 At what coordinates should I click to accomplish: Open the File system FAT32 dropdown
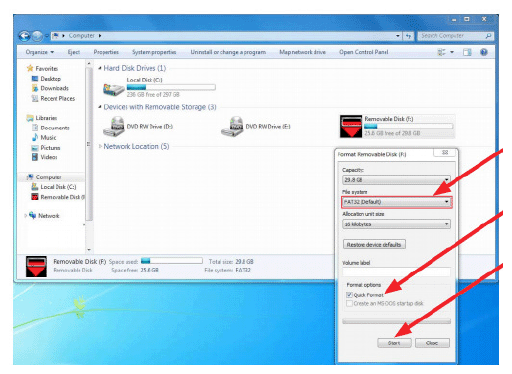(396, 202)
